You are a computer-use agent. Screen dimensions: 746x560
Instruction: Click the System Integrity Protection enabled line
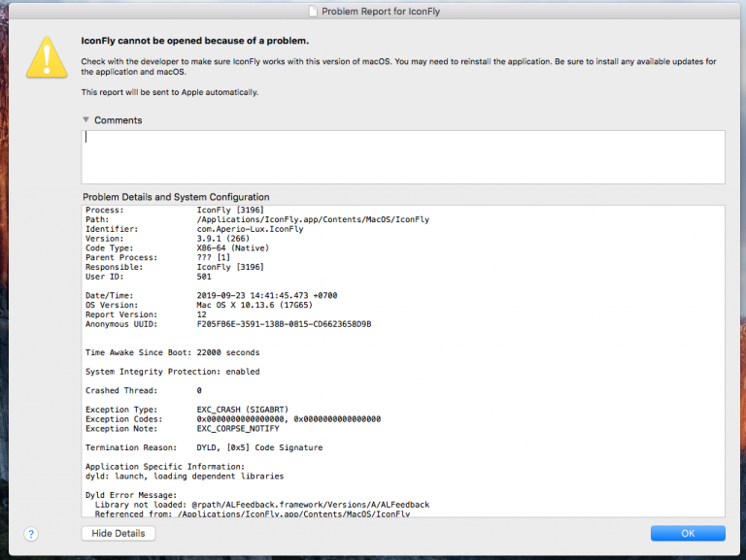point(173,372)
